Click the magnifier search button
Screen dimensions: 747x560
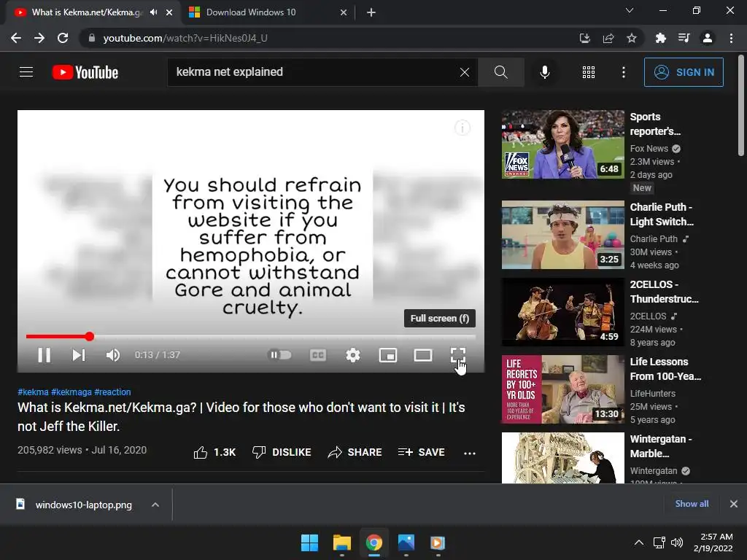[500, 72]
